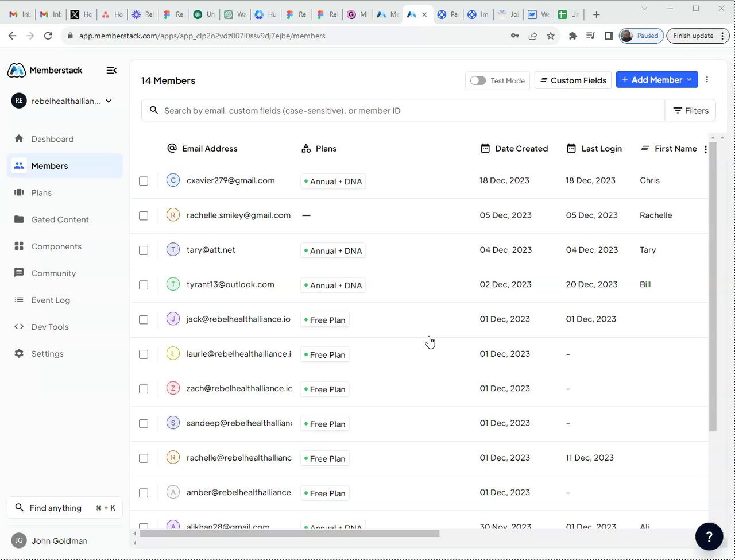Open the column options three-dot icon

click(705, 149)
